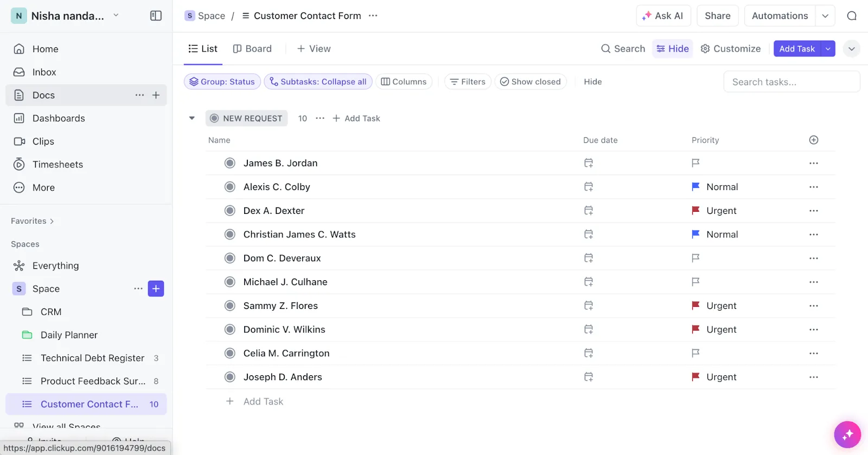The height and width of the screenshot is (455, 868).
Task: Click Search in the view toolbar
Action: tap(623, 49)
